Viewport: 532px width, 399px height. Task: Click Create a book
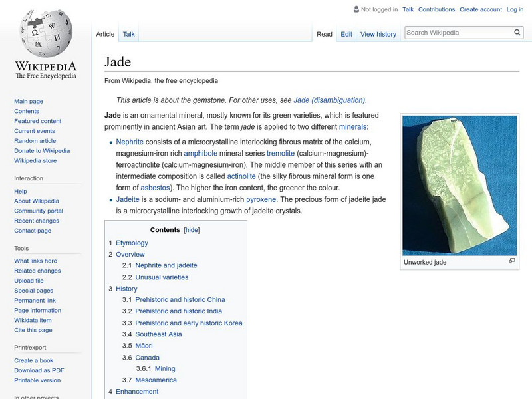click(x=34, y=360)
